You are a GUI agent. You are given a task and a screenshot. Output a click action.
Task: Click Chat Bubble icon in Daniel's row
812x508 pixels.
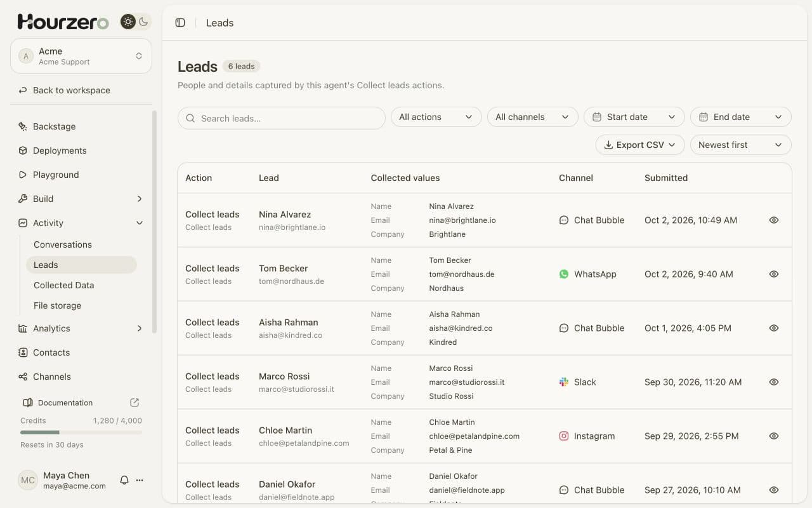(564, 490)
